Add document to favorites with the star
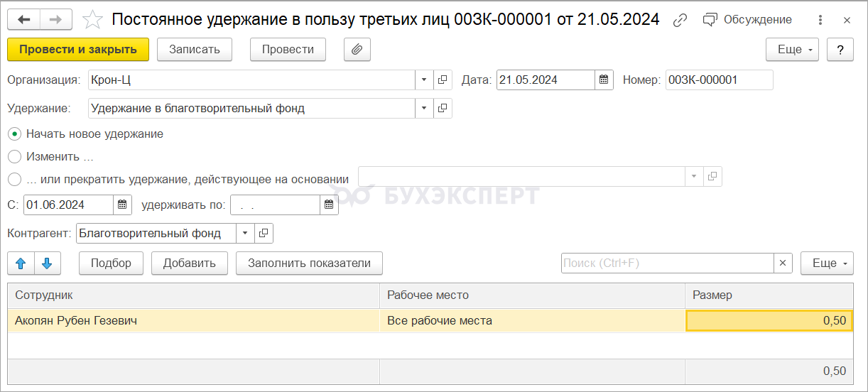This screenshot has height=392, width=868. (x=92, y=20)
